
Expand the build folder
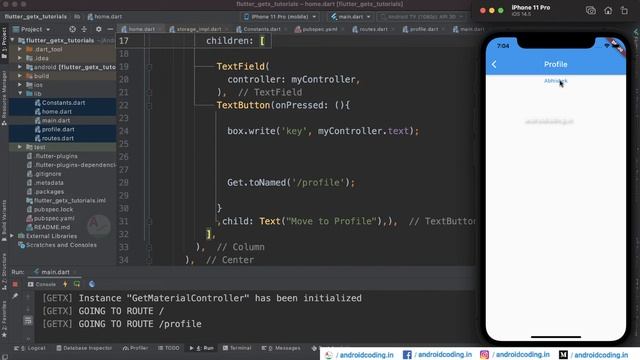coord(20,76)
